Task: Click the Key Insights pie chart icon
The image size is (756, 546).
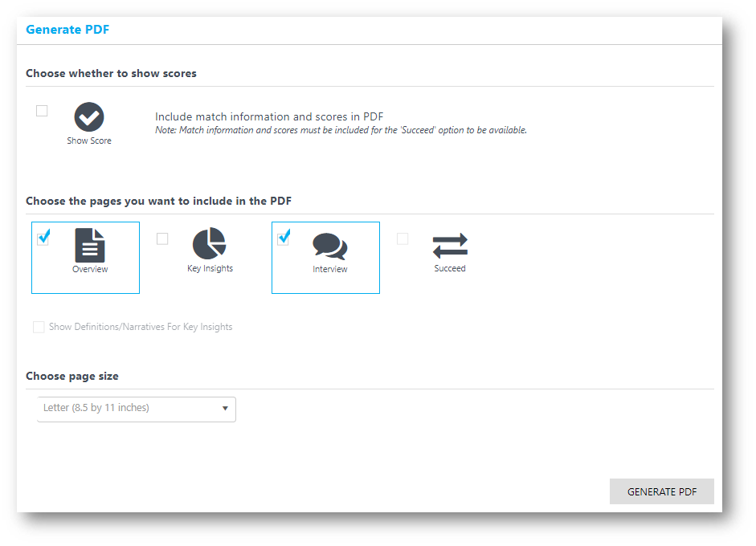Action: (x=209, y=243)
